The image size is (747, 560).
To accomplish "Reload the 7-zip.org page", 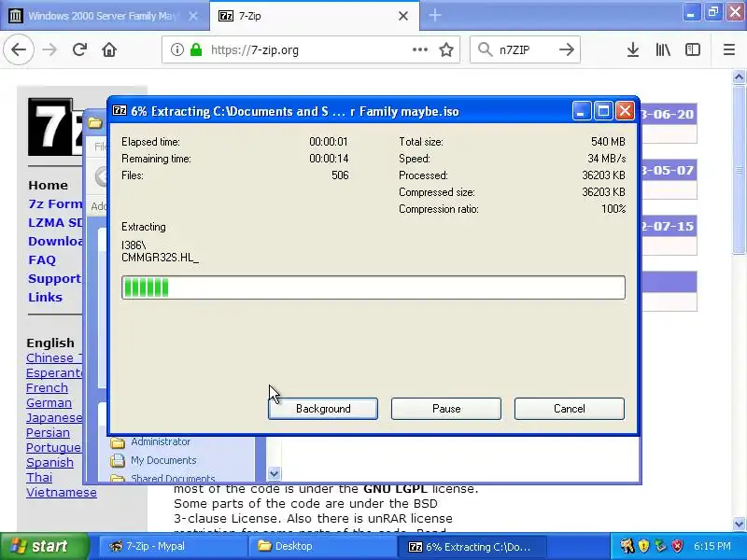I will coord(79,49).
